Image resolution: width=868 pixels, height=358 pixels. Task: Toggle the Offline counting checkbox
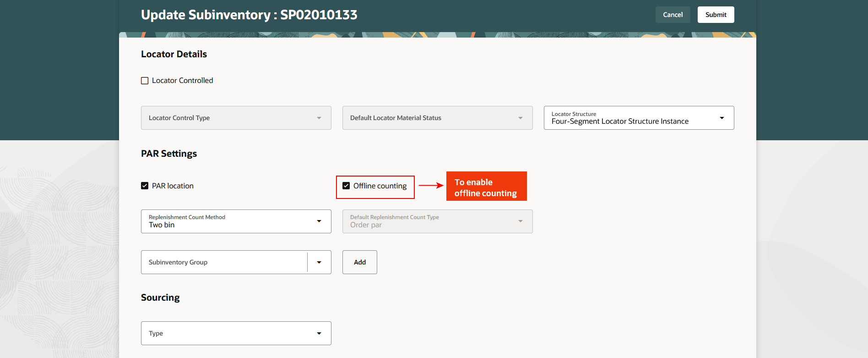pyautogui.click(x=346, y=186)
